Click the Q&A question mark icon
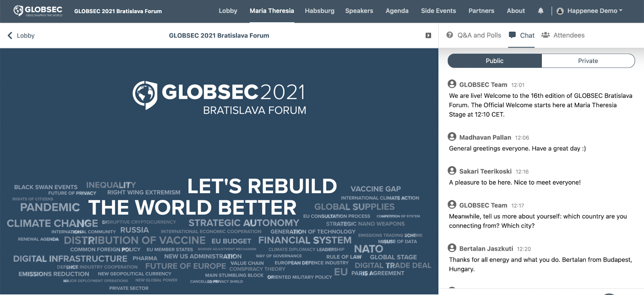This screenshot has height=295, width=644. pos(450,35)
